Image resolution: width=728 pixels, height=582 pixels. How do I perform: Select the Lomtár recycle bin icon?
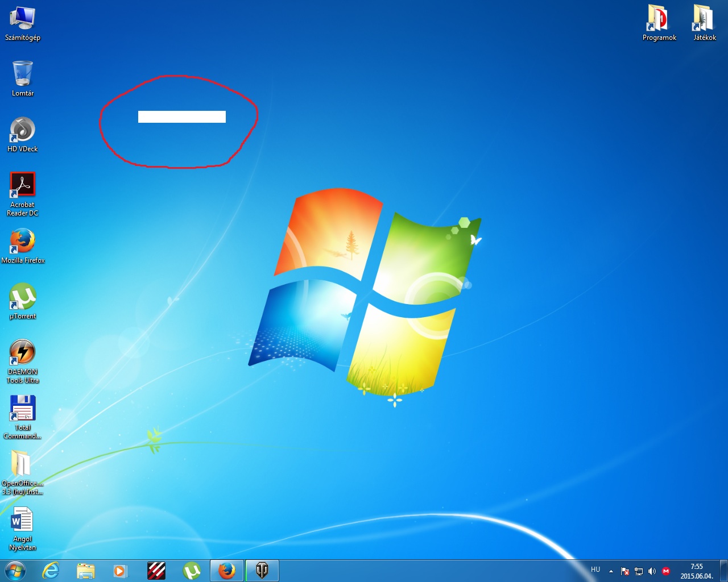coord(23,78)
